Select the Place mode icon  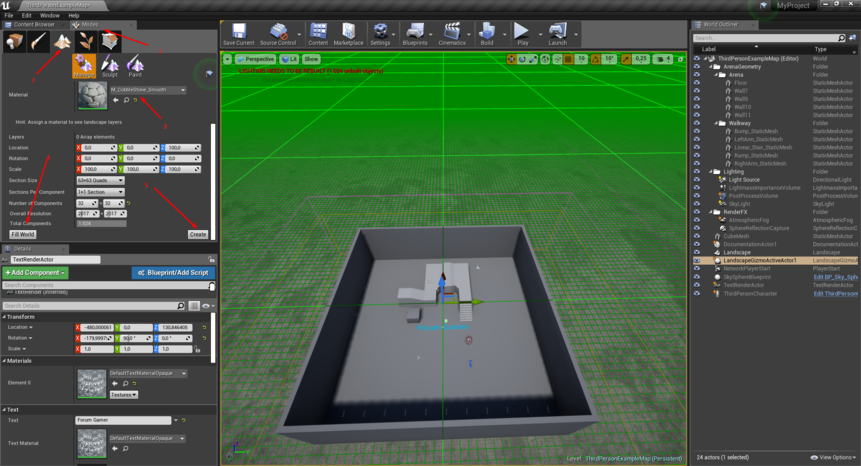point(14,42)
